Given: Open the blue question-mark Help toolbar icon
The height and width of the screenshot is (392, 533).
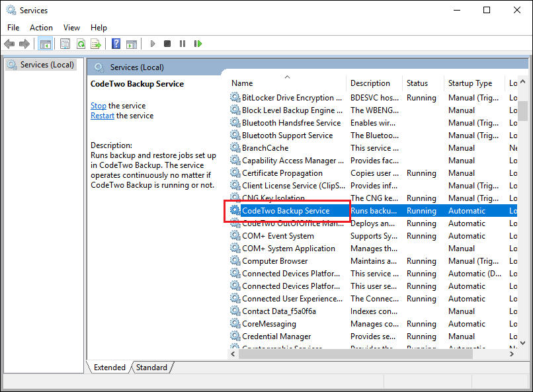Looking at the screenshot, I should [x=116, y=44].
